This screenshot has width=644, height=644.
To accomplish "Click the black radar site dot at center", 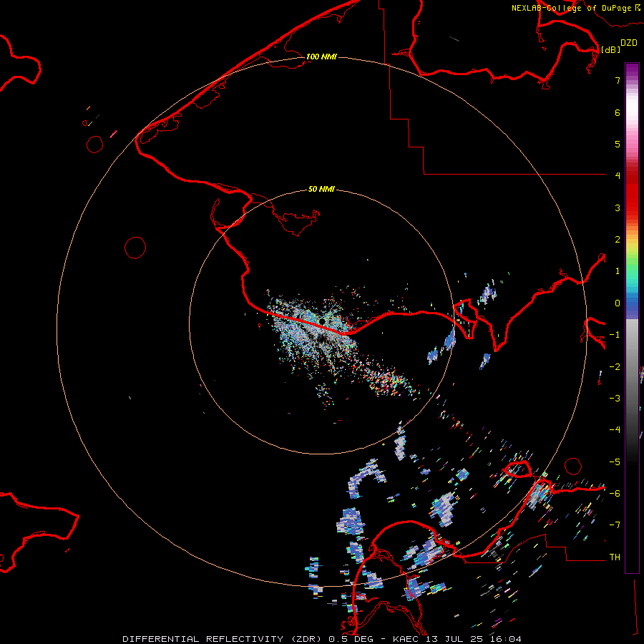I will point(323,321).
